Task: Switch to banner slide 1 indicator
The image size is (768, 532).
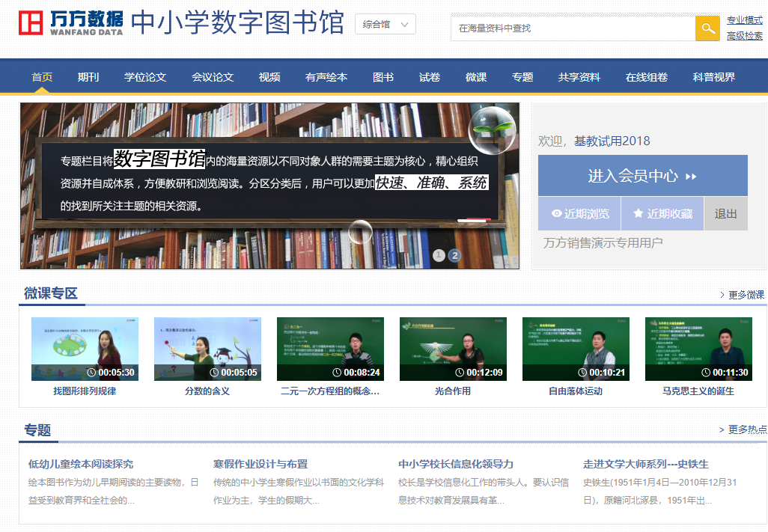Action: coord(439,255)
